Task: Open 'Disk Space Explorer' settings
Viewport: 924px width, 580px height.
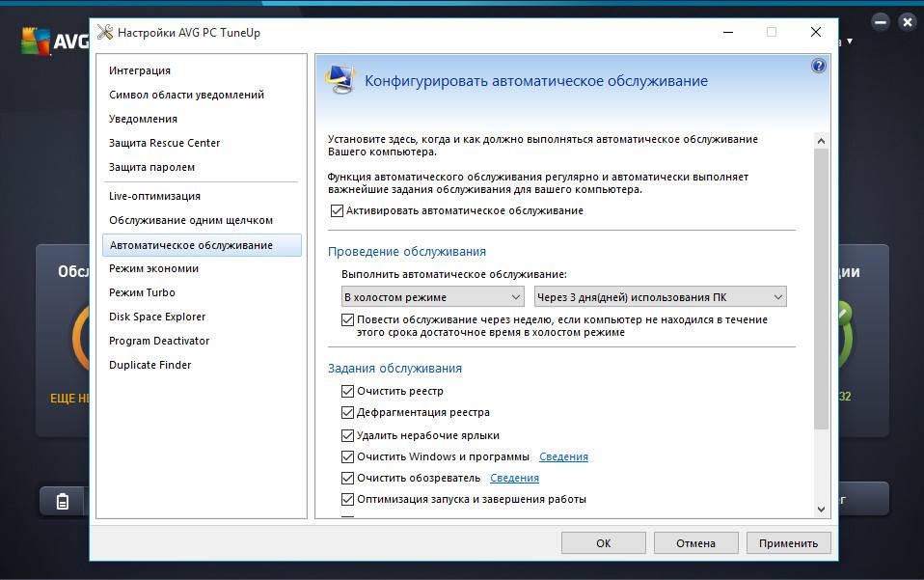Action: 157,318
